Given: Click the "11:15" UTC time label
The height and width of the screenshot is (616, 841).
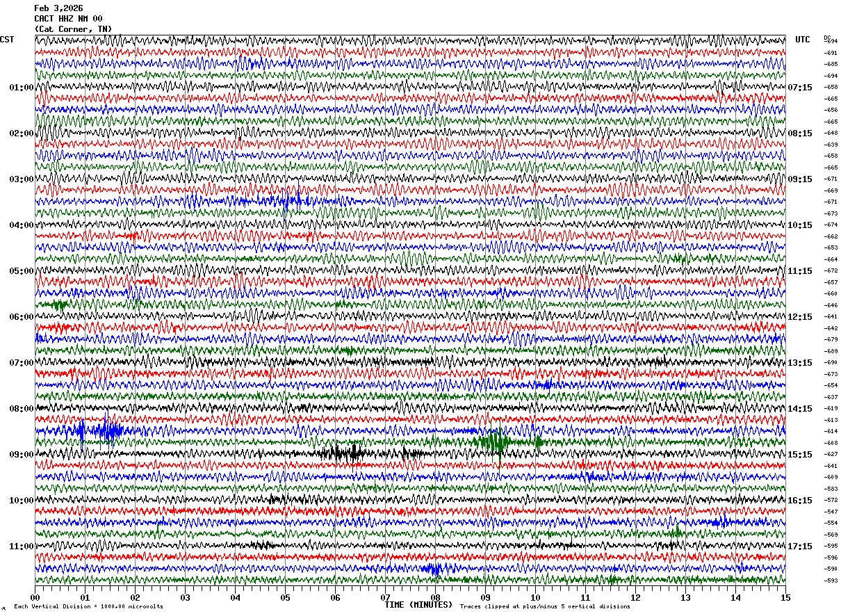Looking at the screenshot, I should point(799,271).
